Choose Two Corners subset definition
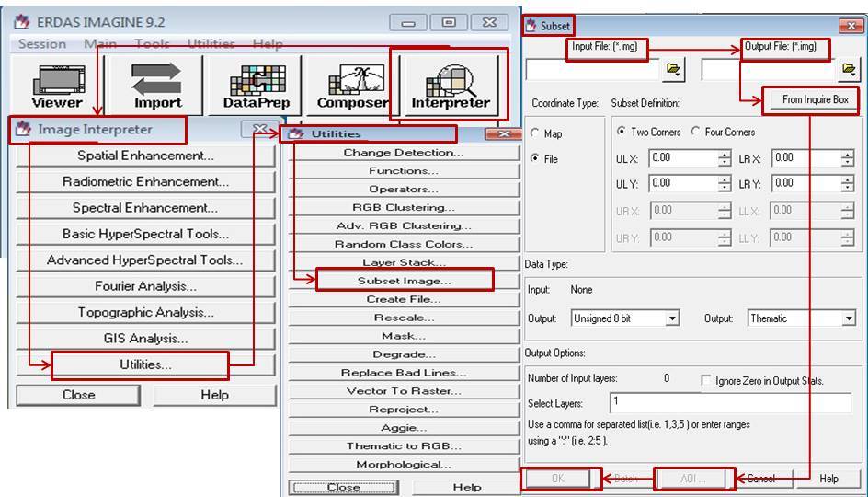Image resolution: width=868 pixels, height=497 pixels. (x=622, y=132)
